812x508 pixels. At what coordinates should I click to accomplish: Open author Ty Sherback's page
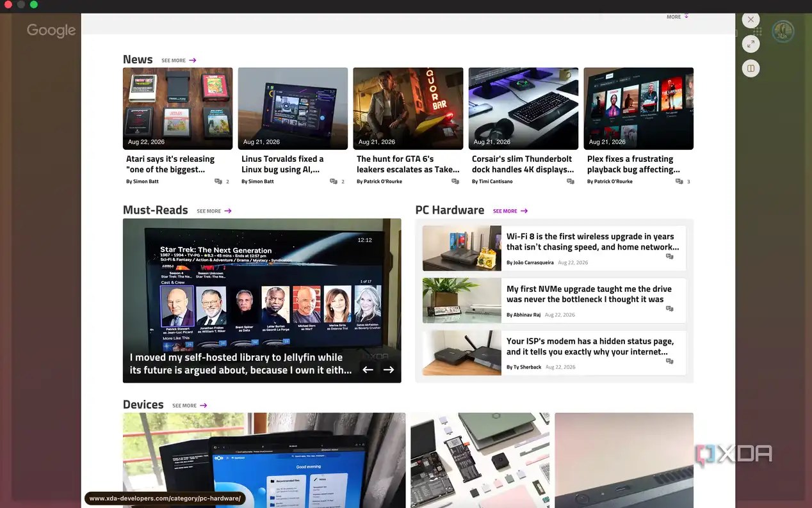pyautogui.click(x=524, y=367)
